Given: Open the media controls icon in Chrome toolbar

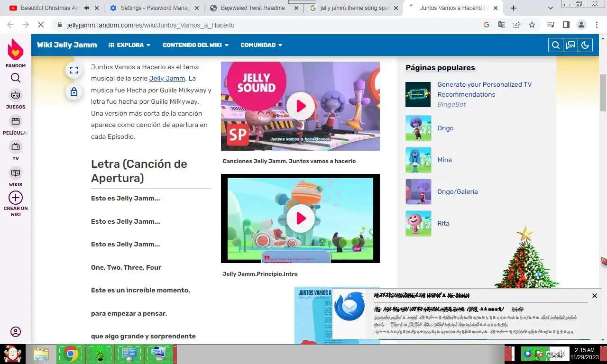Looking at the screenshot, I should pyautogui.click(x=551, y=25).
